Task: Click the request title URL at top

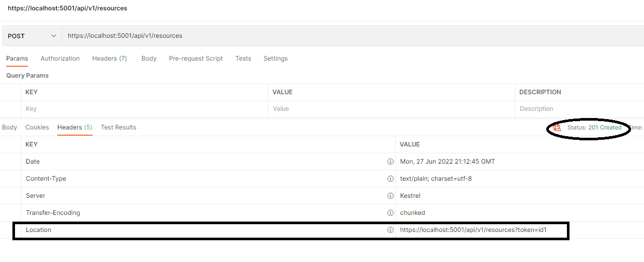Action: [x=67, y=8]
